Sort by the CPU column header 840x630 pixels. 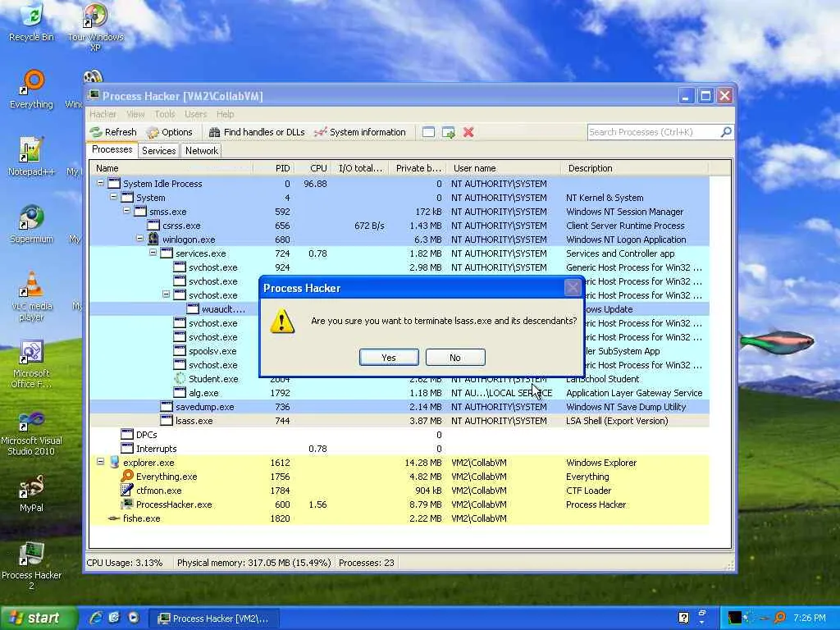313,168
